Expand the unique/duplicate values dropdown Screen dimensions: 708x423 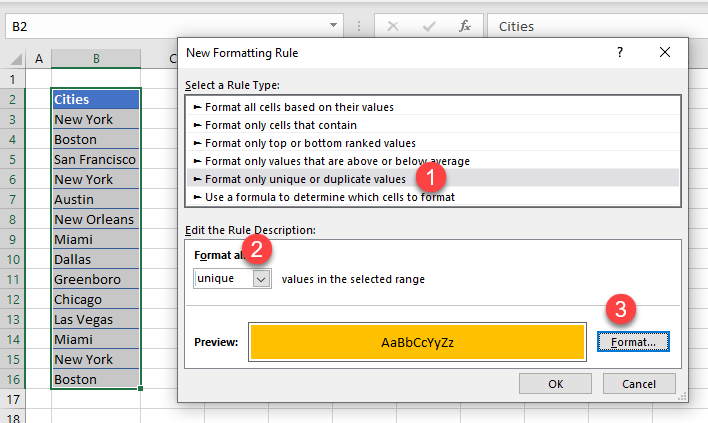pos(262,279)
